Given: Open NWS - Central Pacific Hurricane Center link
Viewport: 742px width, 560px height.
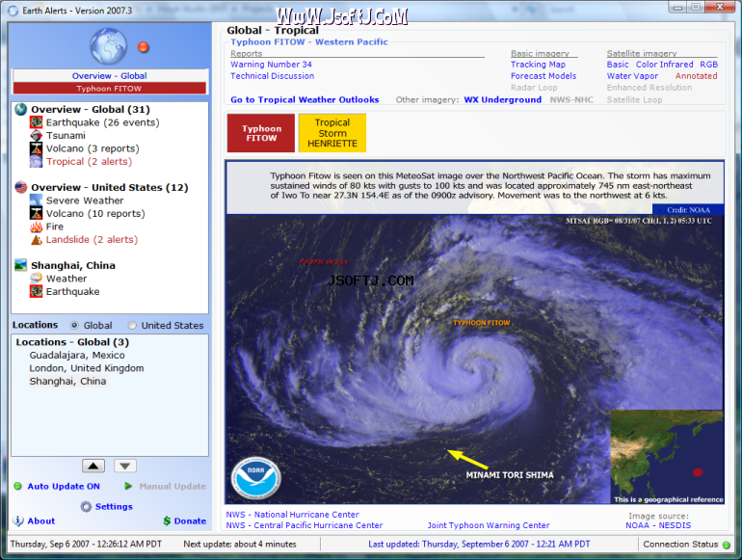Looking at the screenshot, I should point(305,525).
